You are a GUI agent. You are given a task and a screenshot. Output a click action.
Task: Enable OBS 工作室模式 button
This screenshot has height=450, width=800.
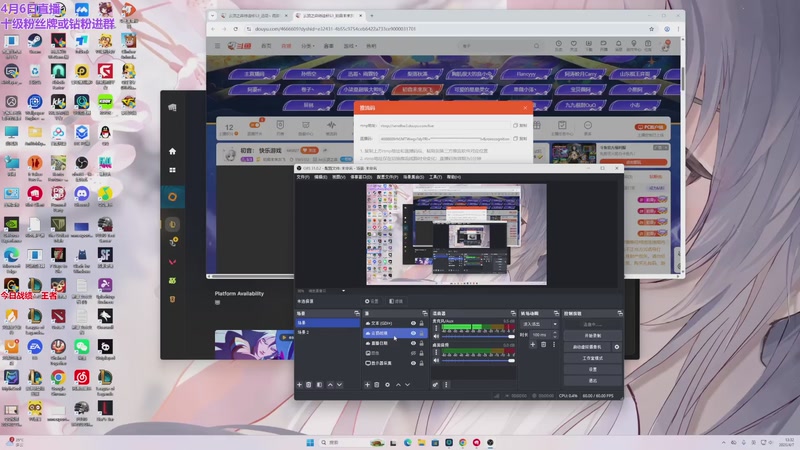click(592, 358)
